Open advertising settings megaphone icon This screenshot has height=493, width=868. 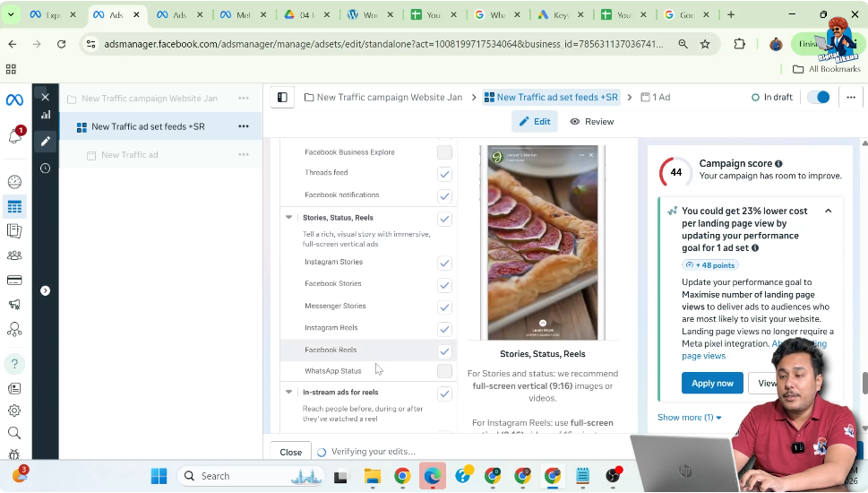pyautogui.click(x=14, y=304)
